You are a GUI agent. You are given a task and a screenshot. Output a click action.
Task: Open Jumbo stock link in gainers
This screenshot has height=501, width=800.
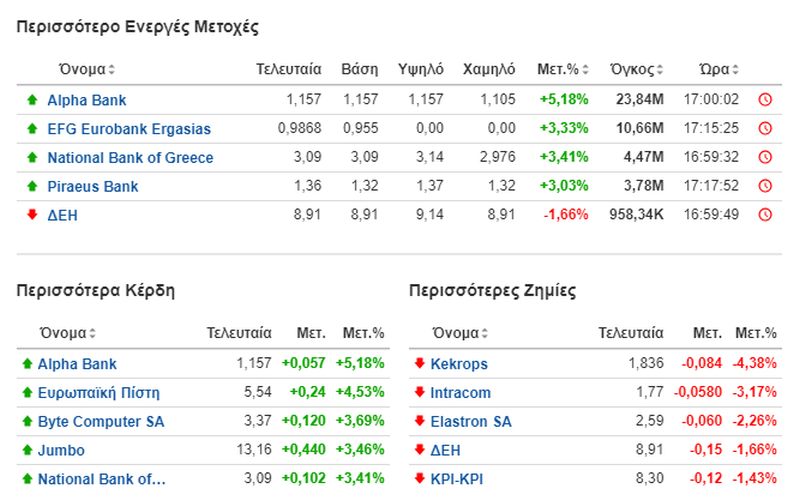61,450
